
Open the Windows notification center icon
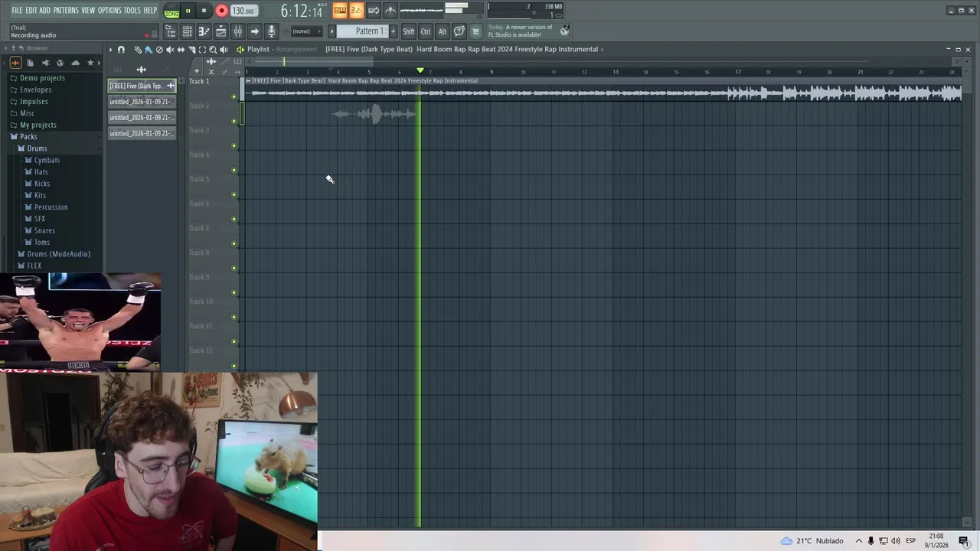pos(963,540)
